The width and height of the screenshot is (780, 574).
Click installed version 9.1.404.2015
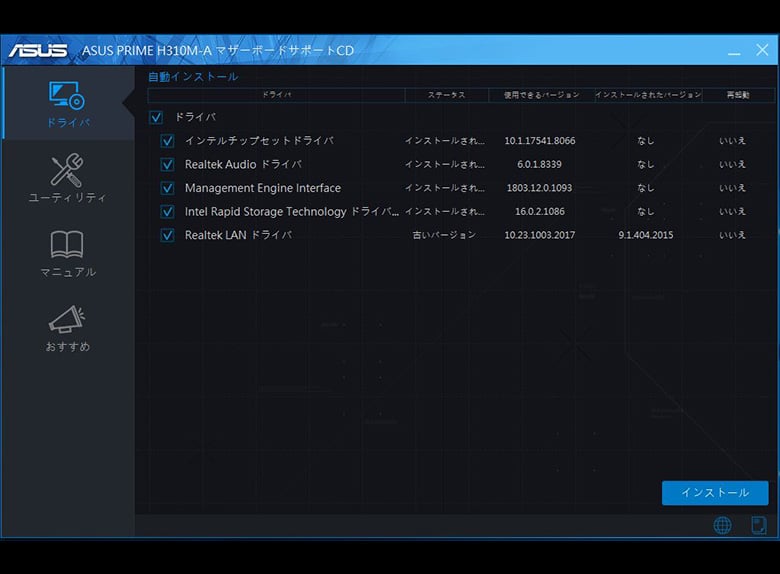click(646, 235)
